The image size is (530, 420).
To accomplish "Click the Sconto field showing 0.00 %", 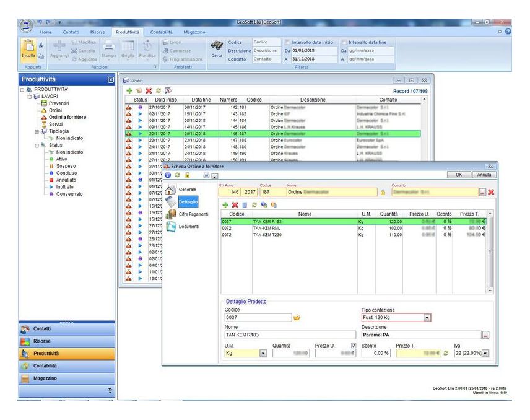I will (376, 353).
